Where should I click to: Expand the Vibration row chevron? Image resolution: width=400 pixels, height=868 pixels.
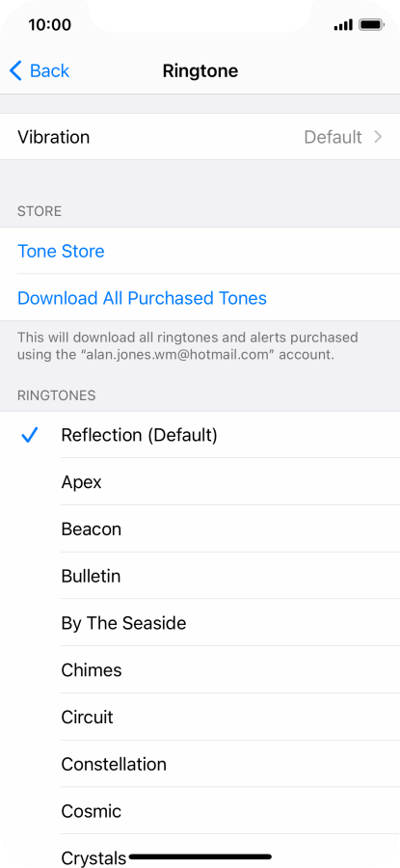click(378, 137)
